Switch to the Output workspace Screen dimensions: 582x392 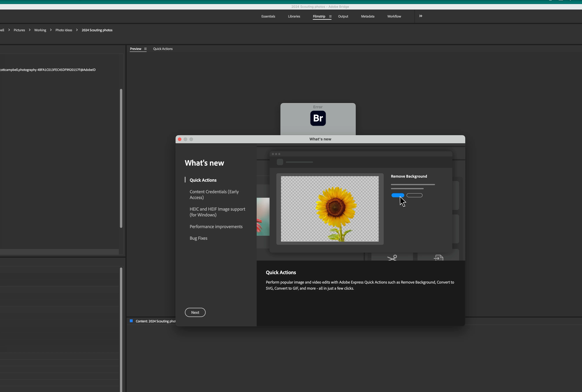point(343,17)
